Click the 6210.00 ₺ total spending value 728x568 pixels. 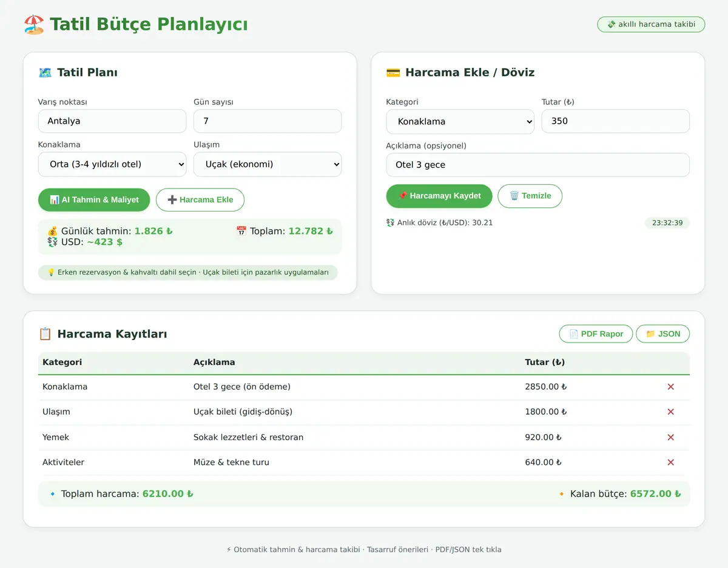168,494
